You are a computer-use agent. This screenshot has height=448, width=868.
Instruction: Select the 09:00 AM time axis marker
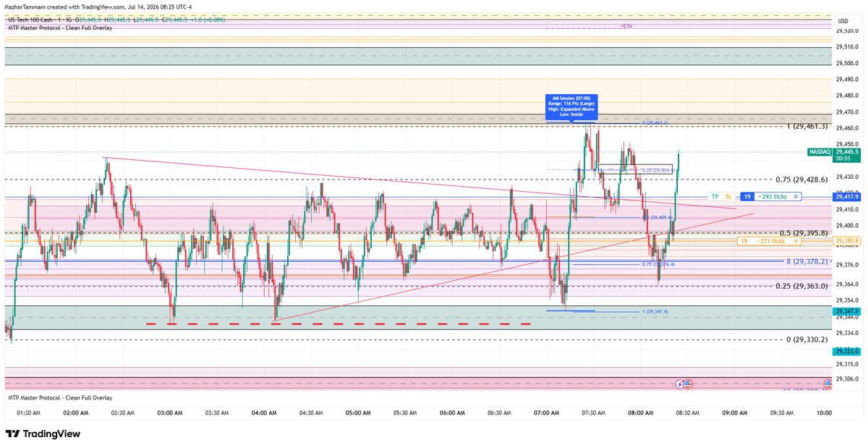(x=734, y=413)
